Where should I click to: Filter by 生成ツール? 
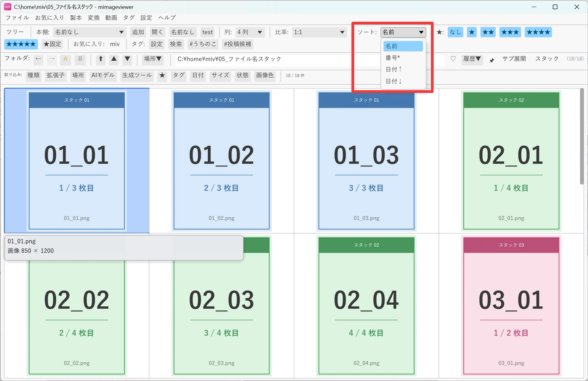(137, 75)
